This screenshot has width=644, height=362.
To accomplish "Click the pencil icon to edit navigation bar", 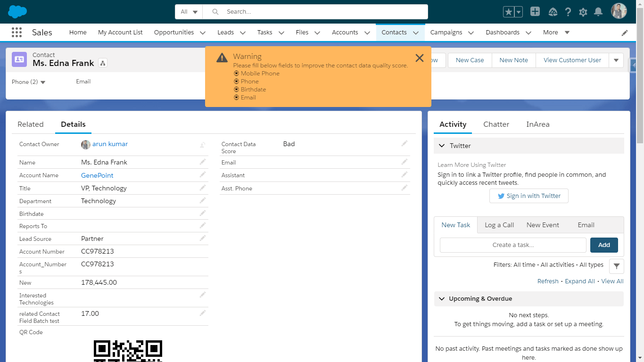I will tap(625, 33).
